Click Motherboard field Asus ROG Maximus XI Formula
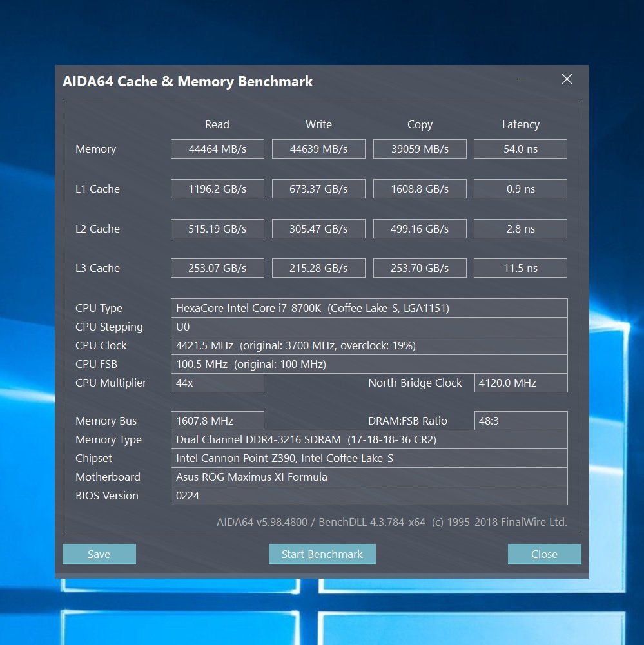Image resolution: width=644 pixels, height=645 pixels. (369, 477)
